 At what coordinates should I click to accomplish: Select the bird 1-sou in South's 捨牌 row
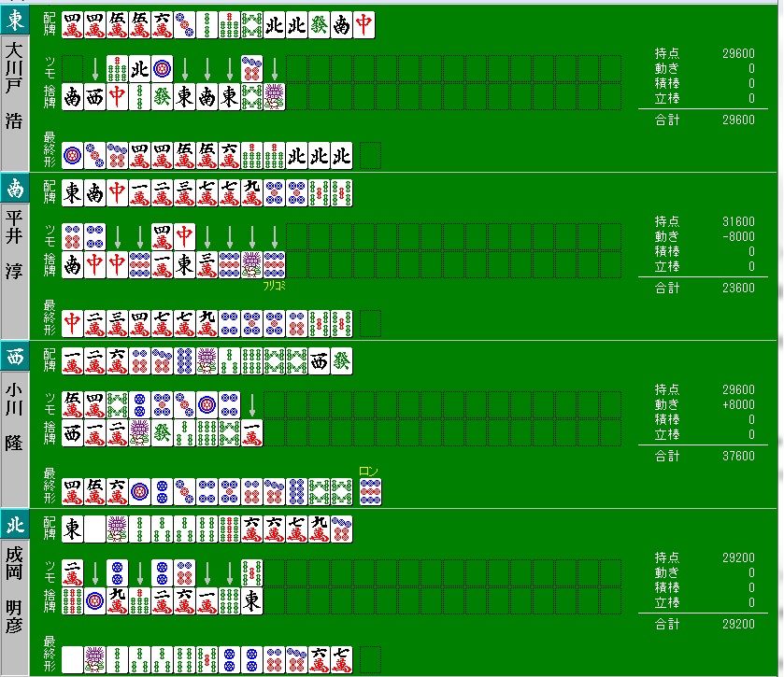[x=252, y=265]
